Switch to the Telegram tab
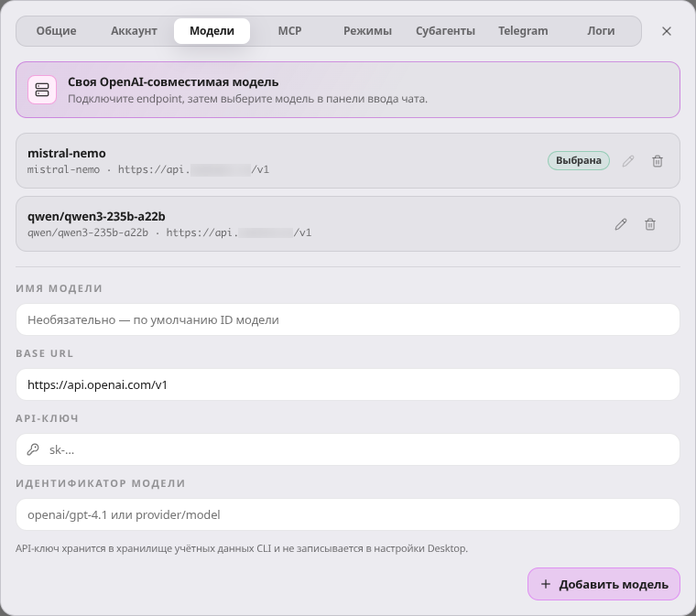The width and height of the screenshot is (696, 616). 523,31
